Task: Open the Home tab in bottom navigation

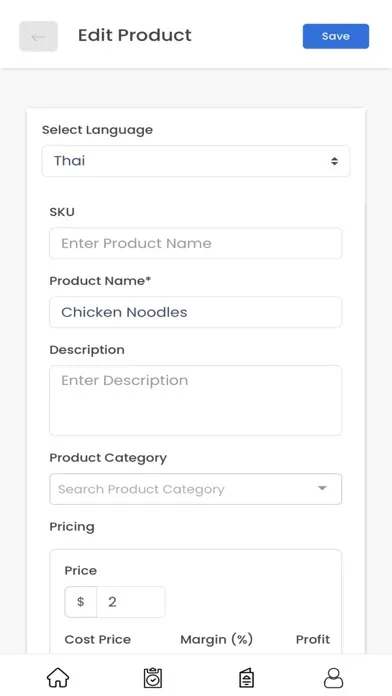Action: click(58, 678)
